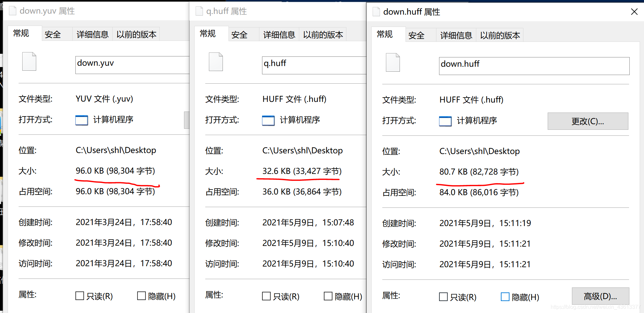Click the down.yuv file icon in title bar

(x=13, y=11)
